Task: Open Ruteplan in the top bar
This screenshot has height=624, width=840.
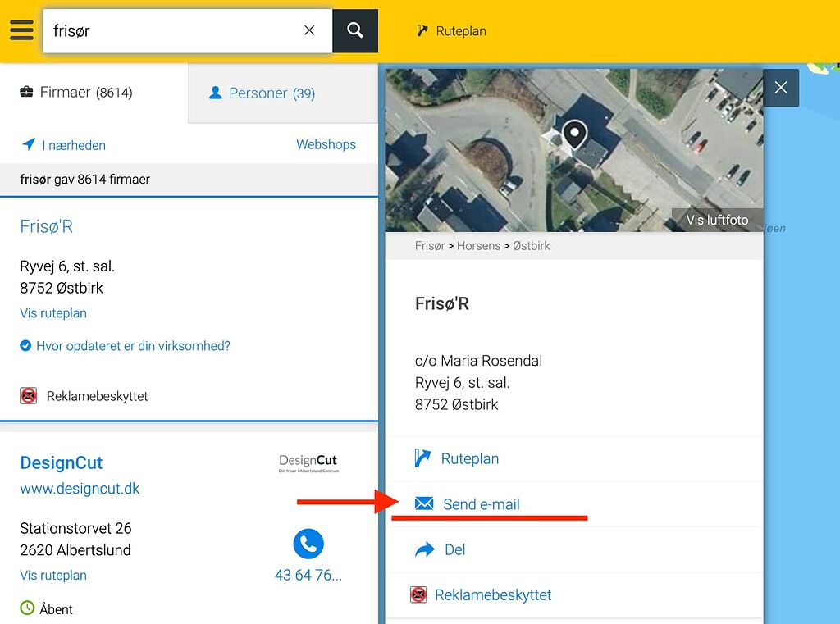Action: click(451, 31)
